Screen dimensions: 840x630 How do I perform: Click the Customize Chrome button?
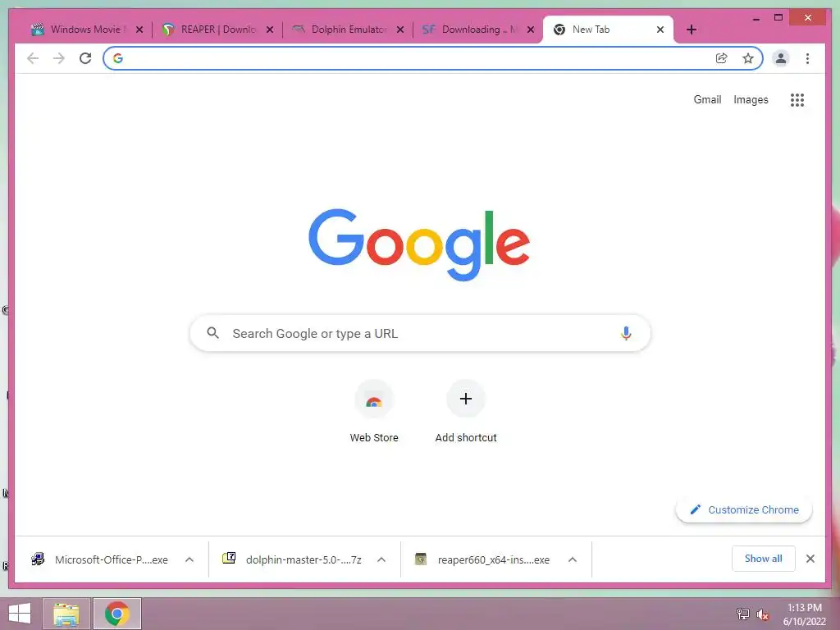tap(744, 509)
